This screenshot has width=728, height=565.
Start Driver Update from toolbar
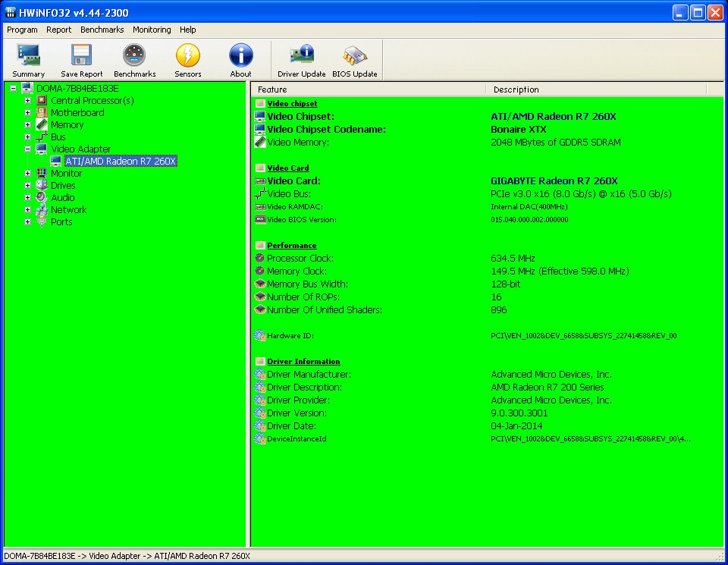tap(301, 56)
